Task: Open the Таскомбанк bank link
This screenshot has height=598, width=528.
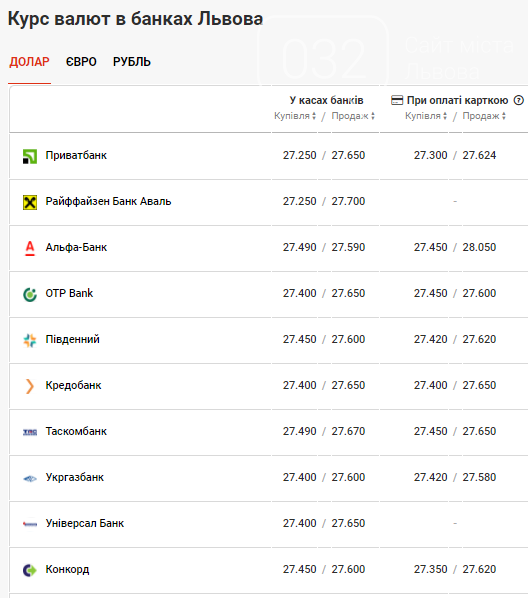Action: (x=76, y=431)
